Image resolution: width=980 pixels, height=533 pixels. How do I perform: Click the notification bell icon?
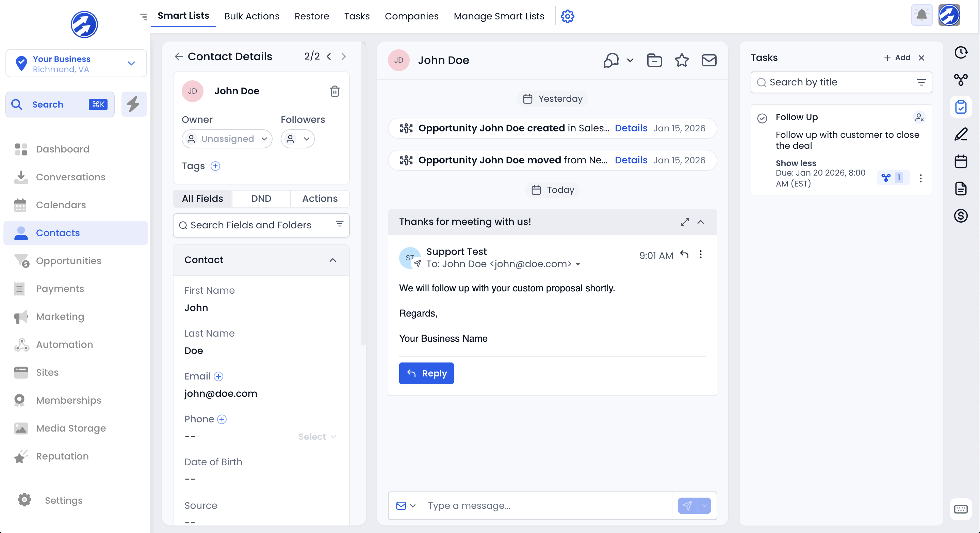(x=921, y=15)
